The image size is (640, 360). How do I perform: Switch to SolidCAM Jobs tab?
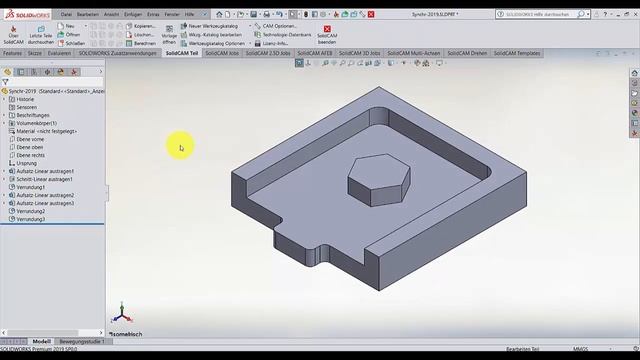pos(222,53)
